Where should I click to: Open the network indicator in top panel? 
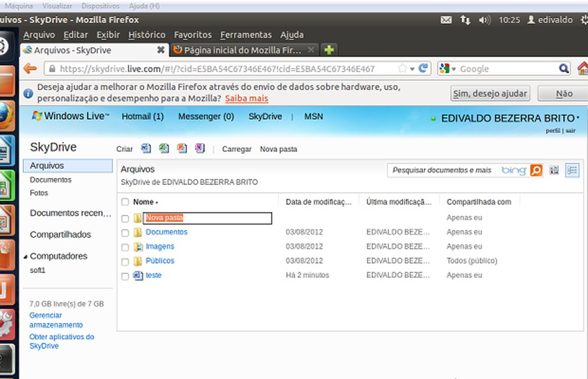pyautogui.click(x=465, y=20)
